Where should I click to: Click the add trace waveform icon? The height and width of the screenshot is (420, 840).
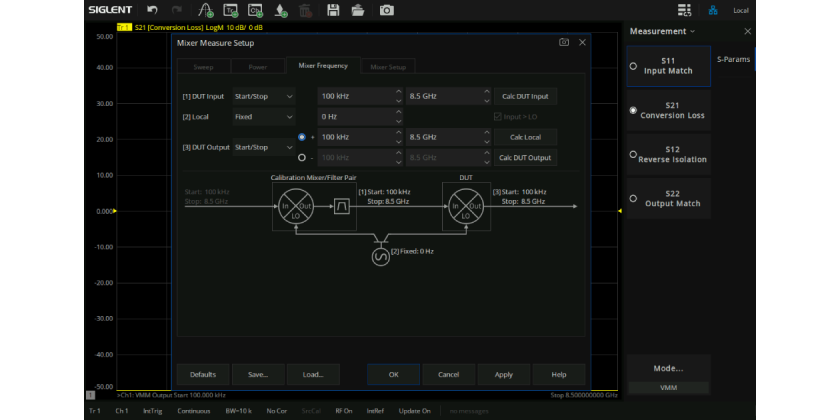coord(204,10)
